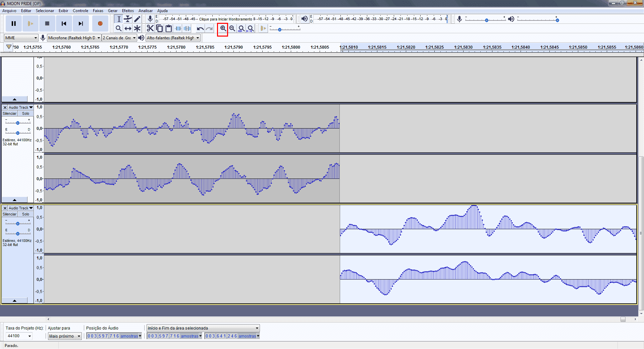Click the recording volume slider handle
Image resolution: width=644 pixels, height=349 pixels.
tap(487, 20)
